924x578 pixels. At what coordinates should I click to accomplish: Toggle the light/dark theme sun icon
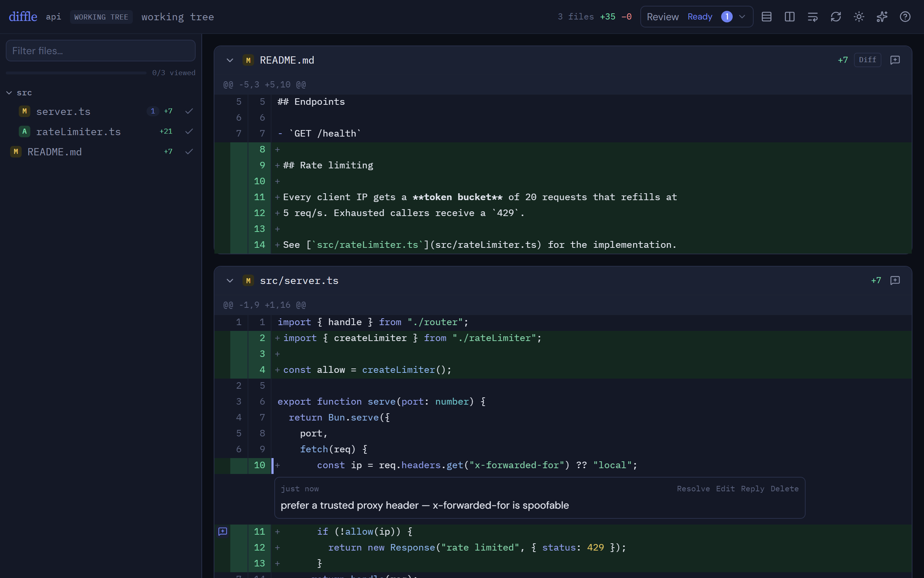click(x=859, y=17)
